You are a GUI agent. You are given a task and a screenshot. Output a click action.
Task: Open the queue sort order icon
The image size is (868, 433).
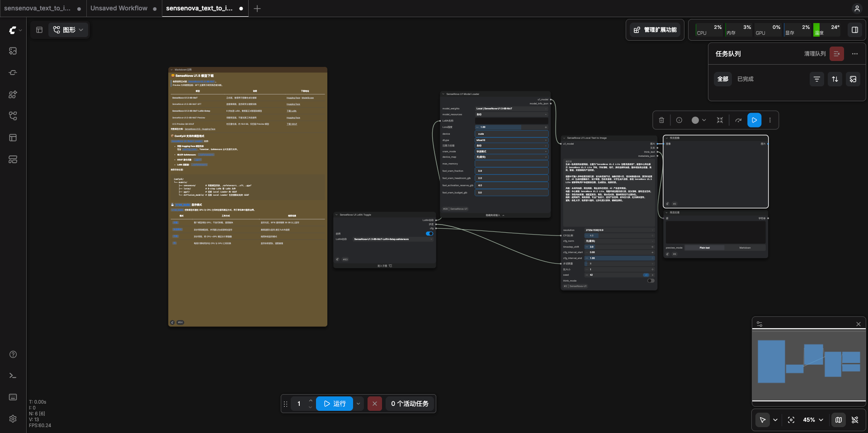tap(835, 79)
